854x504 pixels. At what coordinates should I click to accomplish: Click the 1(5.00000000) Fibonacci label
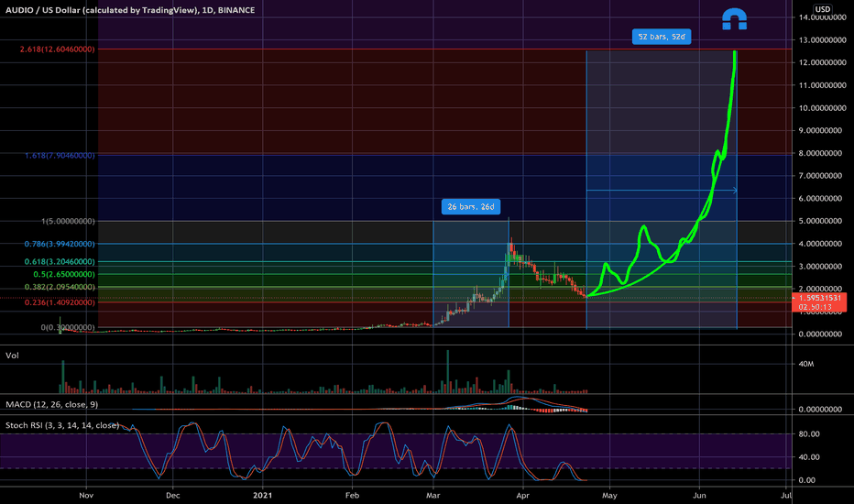click(x=68, y=221)
